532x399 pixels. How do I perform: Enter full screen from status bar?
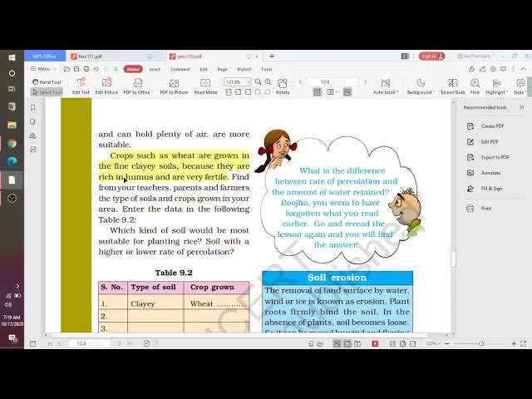524,343
